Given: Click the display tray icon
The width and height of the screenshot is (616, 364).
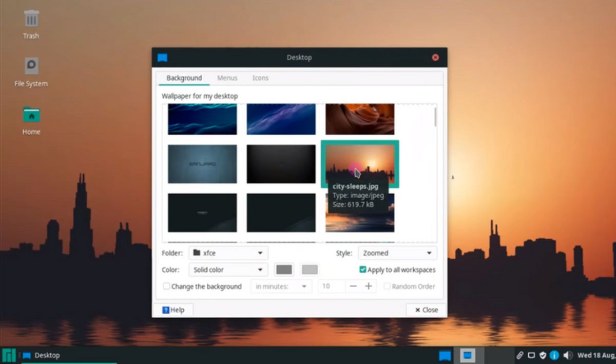Looking at the screenshot, I should point(531,355).
